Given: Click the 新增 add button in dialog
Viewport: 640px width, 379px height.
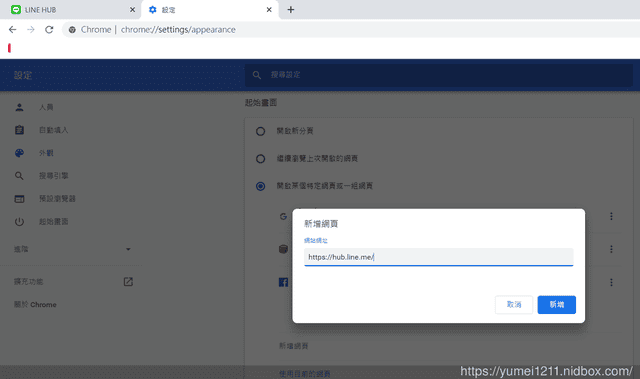Looking at the screenshot, I should coord(557,305).
